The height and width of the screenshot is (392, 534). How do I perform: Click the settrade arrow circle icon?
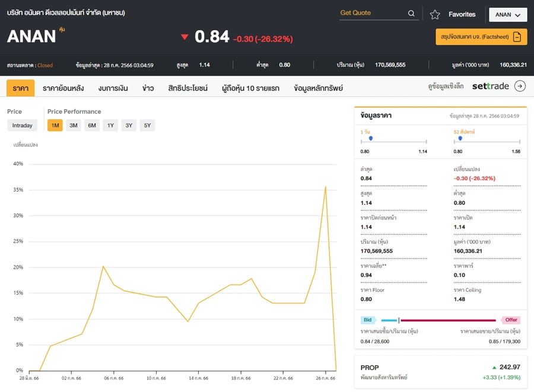pos(520,86)
